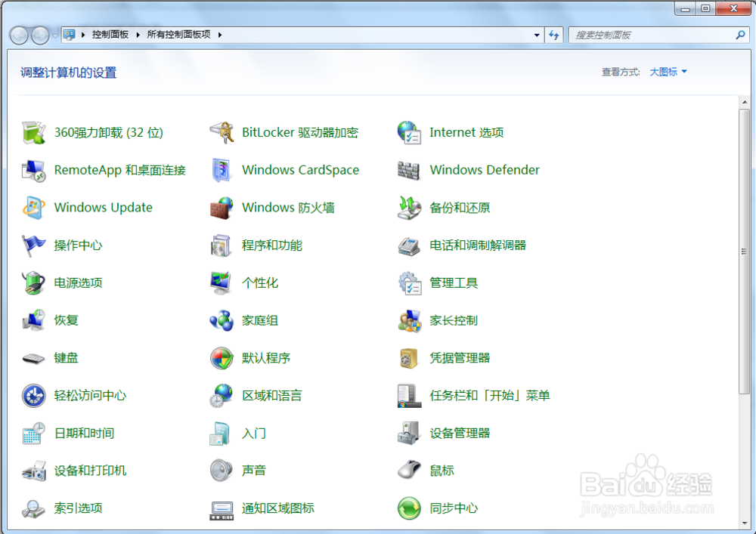Screen dimensions: 756x534
Task: Expand the address bar history dropdown arrow
Action: click(x=537, y=35)
